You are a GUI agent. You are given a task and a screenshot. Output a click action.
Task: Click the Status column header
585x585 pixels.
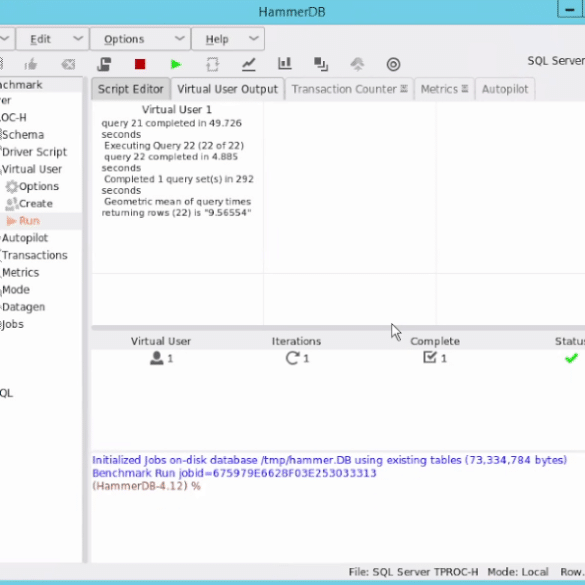570,341
